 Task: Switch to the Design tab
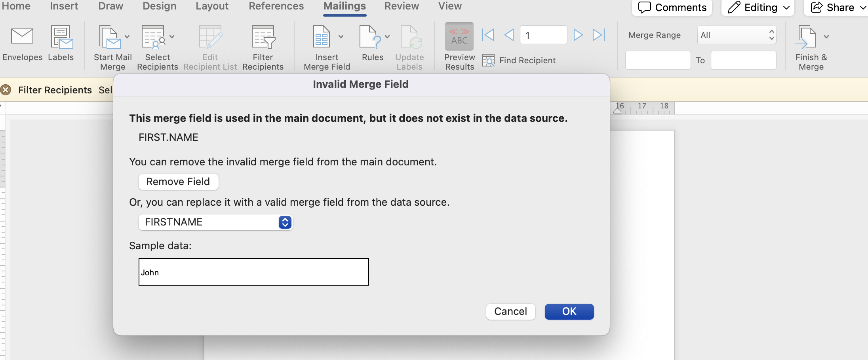160,6
